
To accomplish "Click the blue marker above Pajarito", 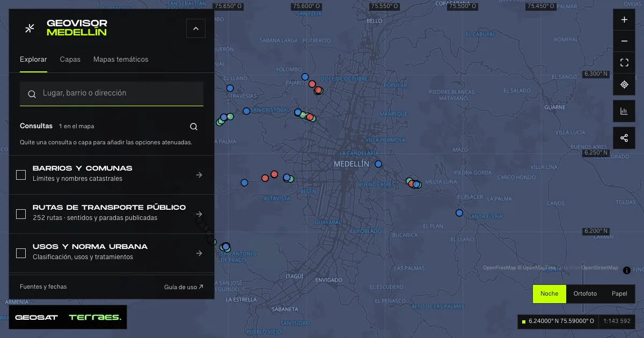I will [305, 77].
